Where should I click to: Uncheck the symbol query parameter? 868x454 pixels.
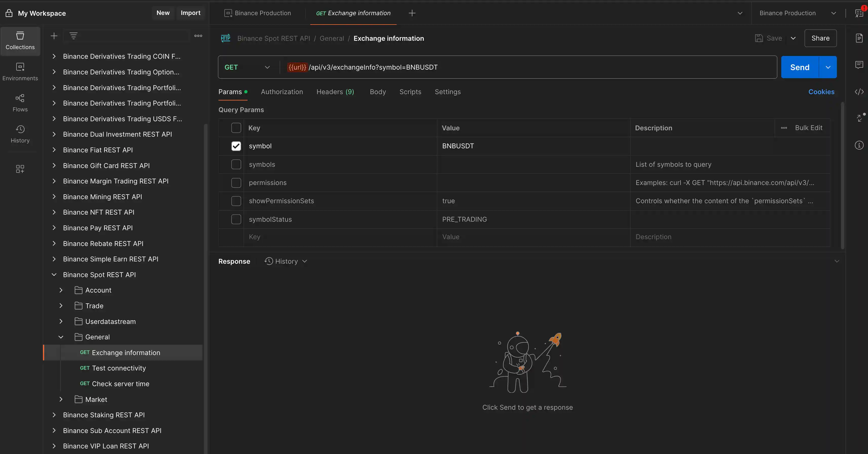click(236, 146)
